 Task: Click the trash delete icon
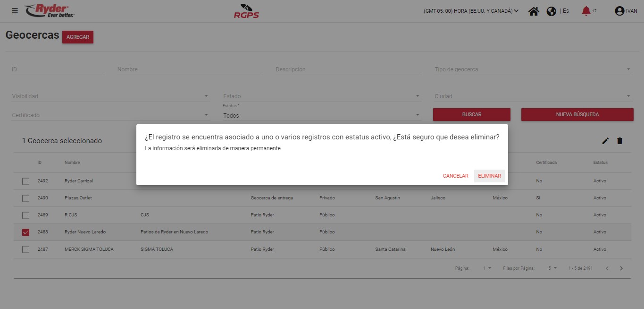pos(619,141)
